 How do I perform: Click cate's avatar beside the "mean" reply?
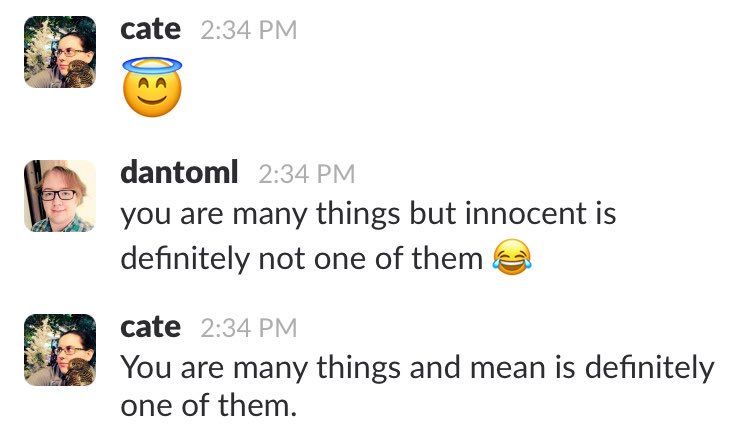[x=59, y=349]
